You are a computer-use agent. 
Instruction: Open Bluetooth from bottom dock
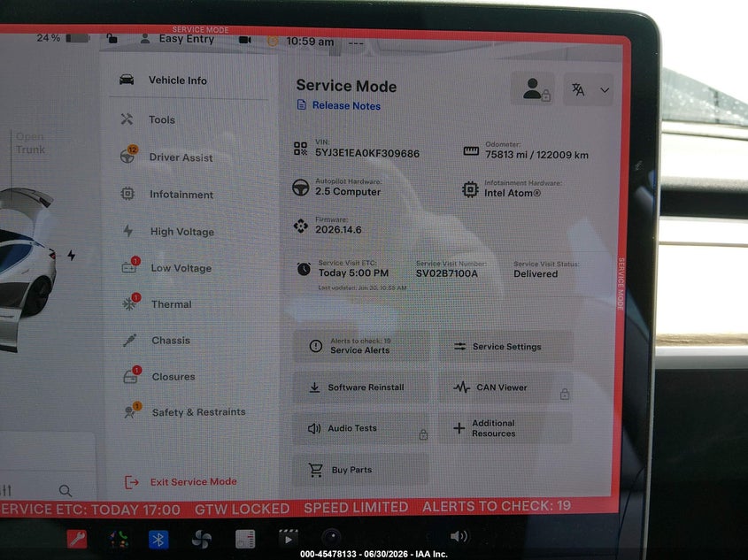coord(158,540)
